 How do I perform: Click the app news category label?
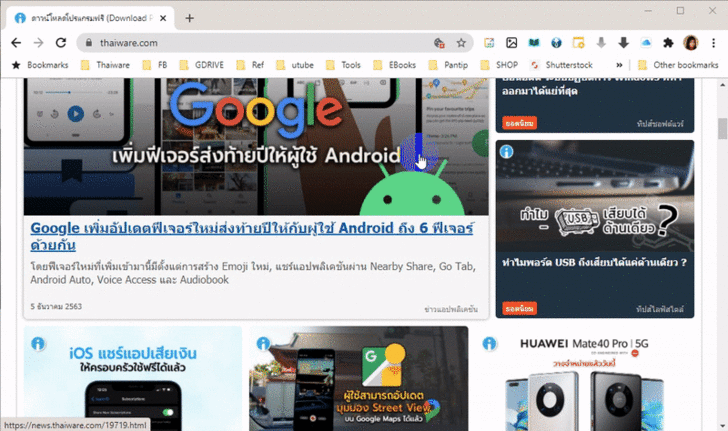click(x=451, y=309)
